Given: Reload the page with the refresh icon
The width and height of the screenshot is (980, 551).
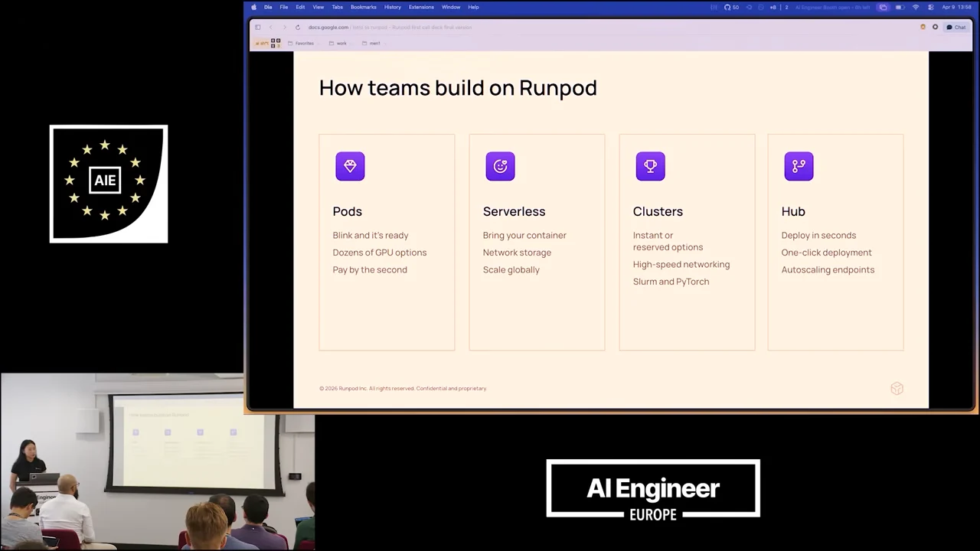Looking at the screenshot, I should [298, 27].
